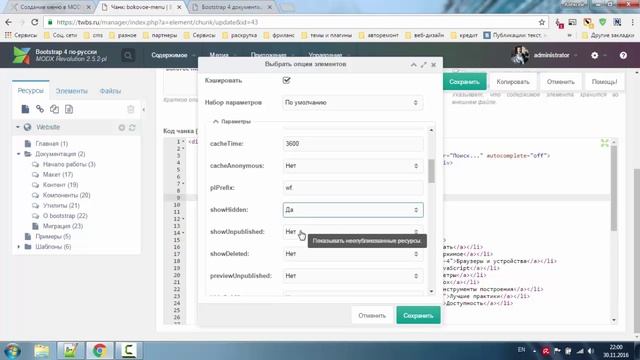640x360 pixels.
Task: Switch to the Элементы tab
Action: (x=71, y=91)
